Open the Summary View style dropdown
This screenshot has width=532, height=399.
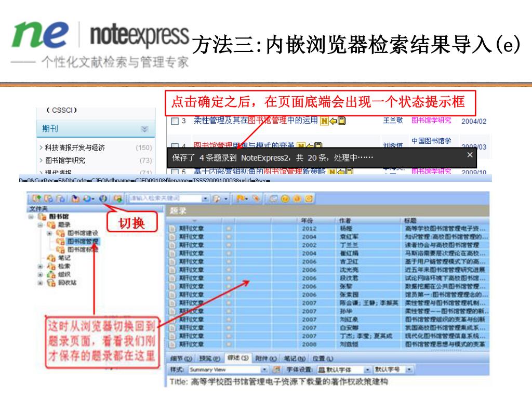(x=264, y=369)
